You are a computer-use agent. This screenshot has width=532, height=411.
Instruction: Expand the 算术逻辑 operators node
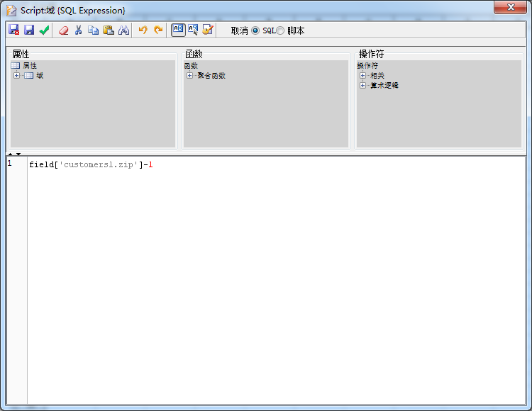tap(362, 85)
